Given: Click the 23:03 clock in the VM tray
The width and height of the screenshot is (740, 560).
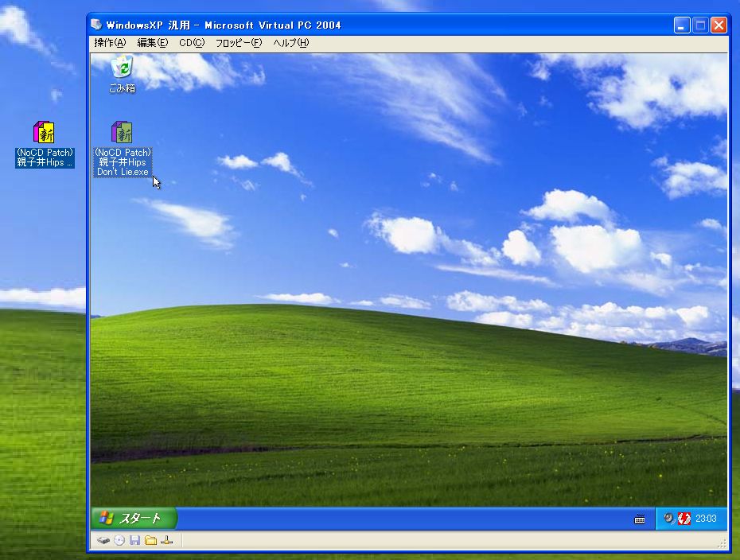Looking at the screenshot, I should tap(706, 519).
